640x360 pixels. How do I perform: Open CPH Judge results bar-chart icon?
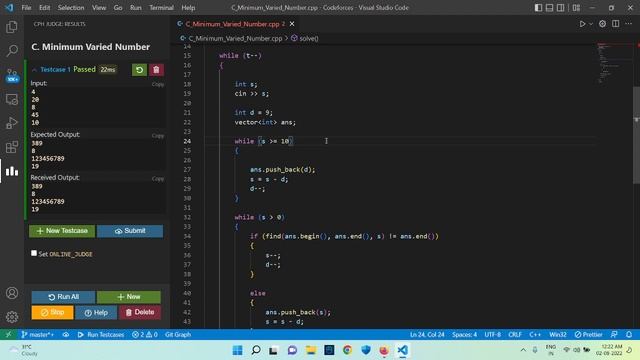[x=12, y=171]
